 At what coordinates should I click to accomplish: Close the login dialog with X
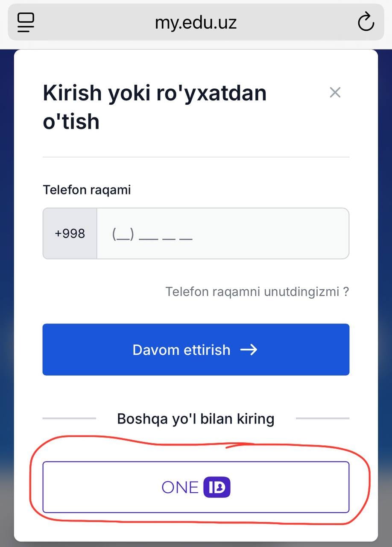click(x=335, y=92)
